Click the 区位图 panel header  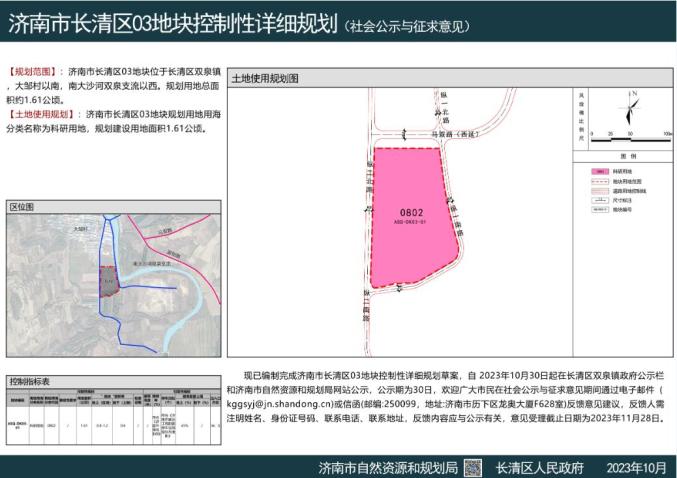point(22,206)
